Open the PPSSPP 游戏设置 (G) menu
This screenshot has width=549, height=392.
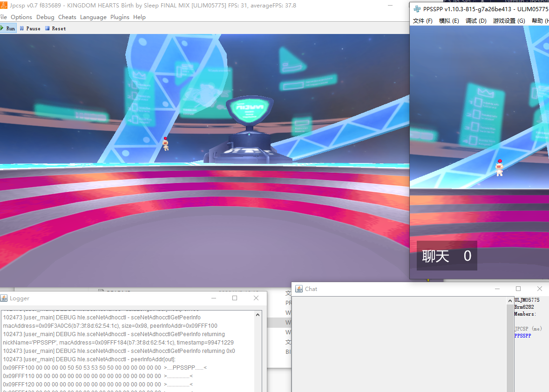pos(509,21)
